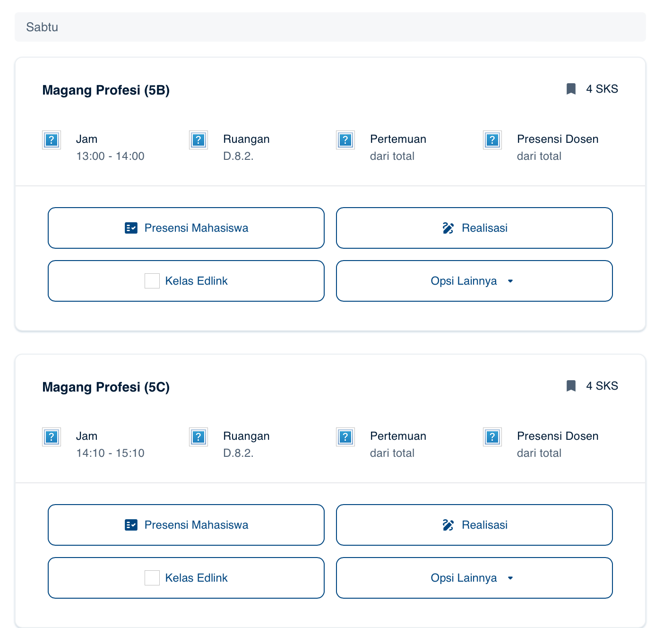Click the Jam icon in the 5B card
This screenshot has height=628, width=672.
point(52,140)
